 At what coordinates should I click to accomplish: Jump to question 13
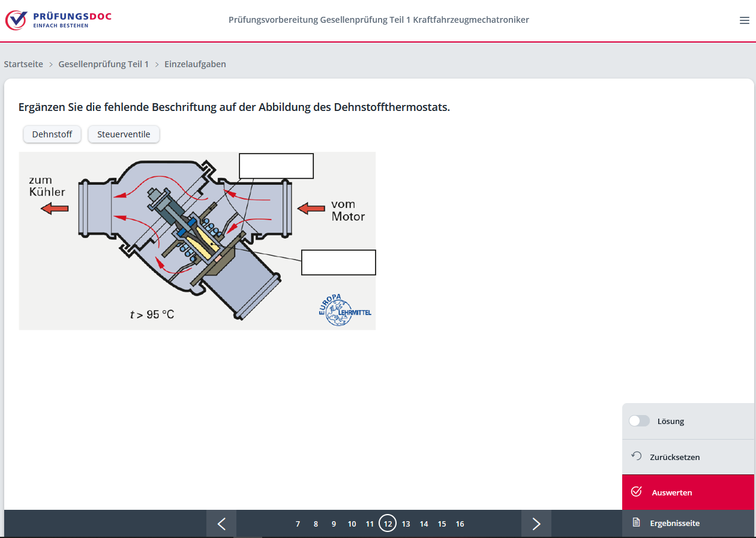pyautogui.click(x=406, y=524)
